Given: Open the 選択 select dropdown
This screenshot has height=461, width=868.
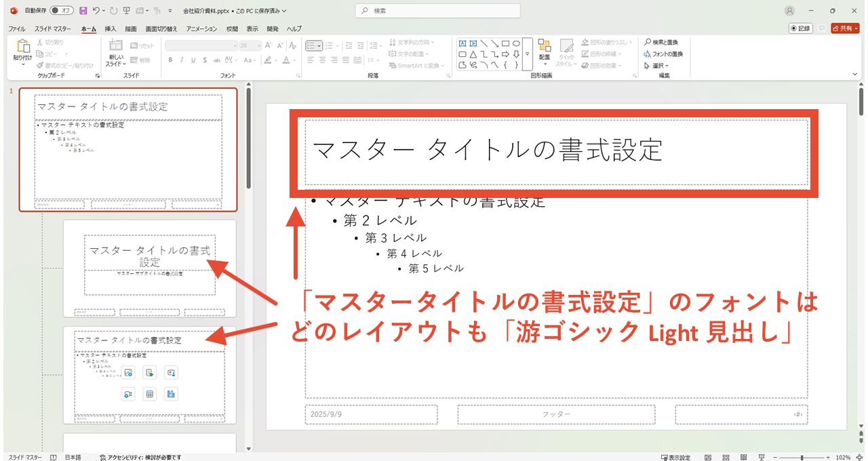Looking at the screenshot, I should point(656,65).
